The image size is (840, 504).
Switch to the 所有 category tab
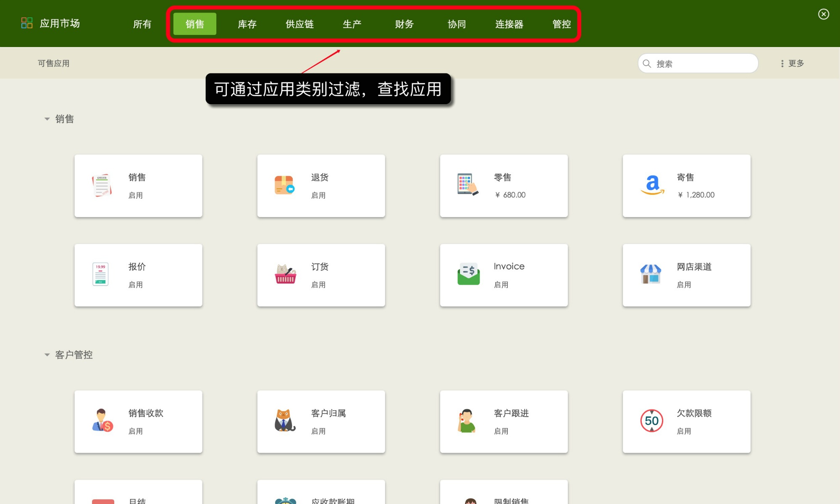pos(142,24)
